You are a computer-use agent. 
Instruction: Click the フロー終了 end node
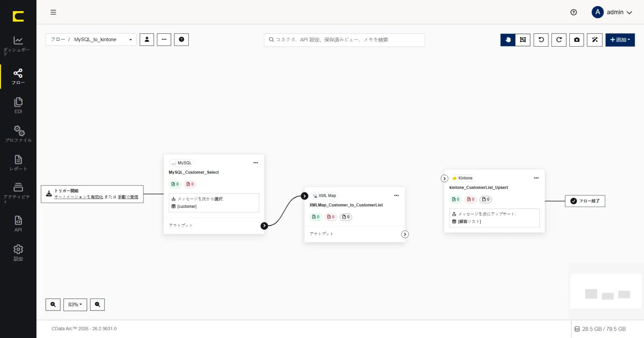tap(585, 201)
